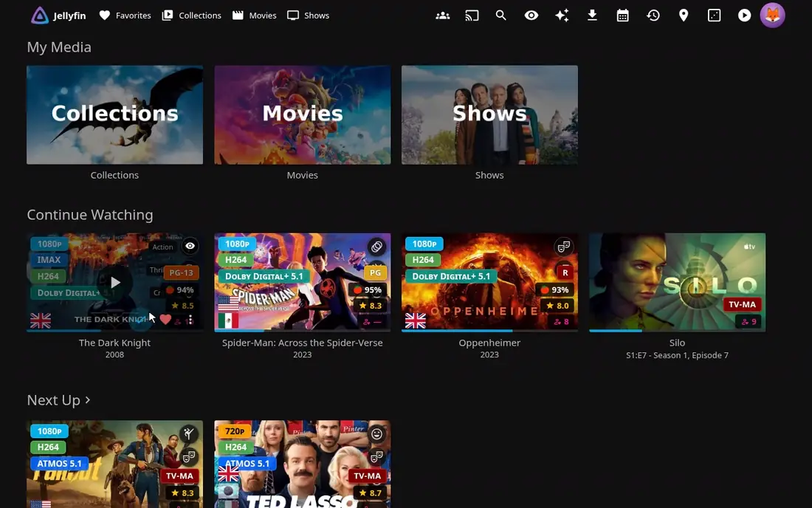
Task: Open Favorites in the top navigation
Action: tap(125, 16)
